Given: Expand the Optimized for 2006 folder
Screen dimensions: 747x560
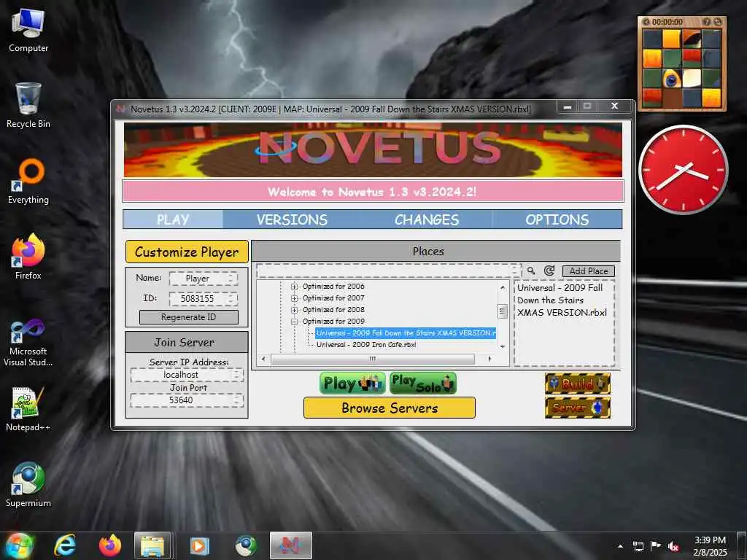Looking at the screenshot, I should [x=295, y=287].
